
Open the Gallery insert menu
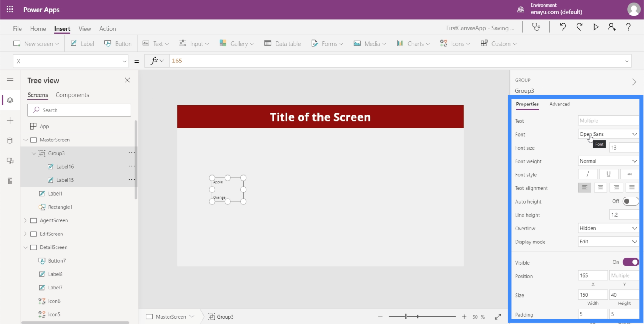[x=236, y=43]
